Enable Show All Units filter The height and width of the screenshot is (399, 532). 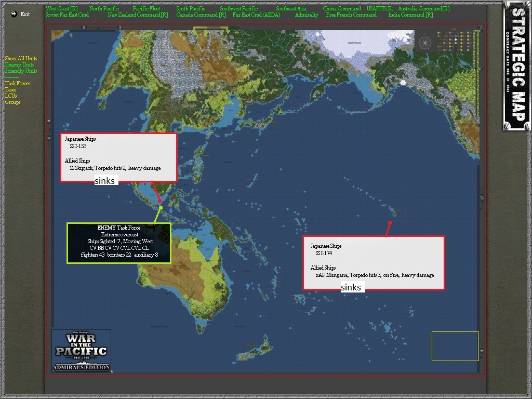pos(21,58)
